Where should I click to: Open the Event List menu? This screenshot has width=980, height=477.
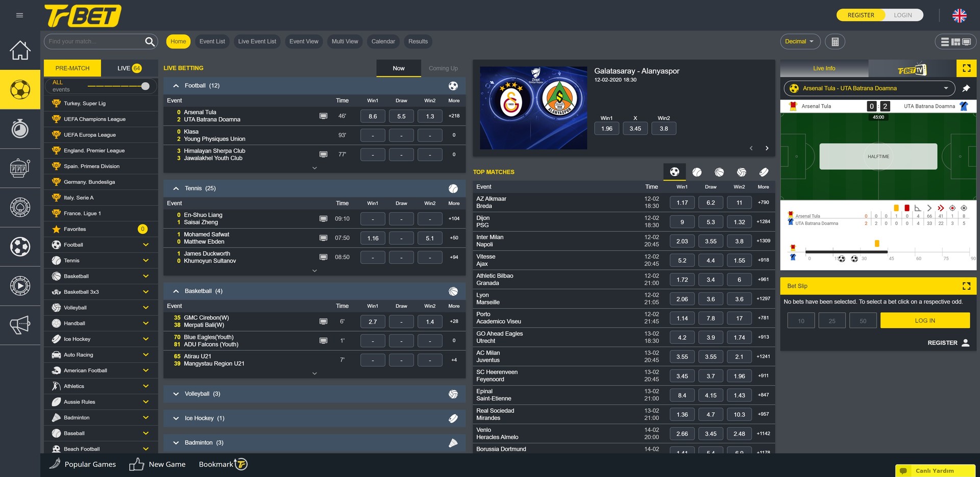click(212, 42)
